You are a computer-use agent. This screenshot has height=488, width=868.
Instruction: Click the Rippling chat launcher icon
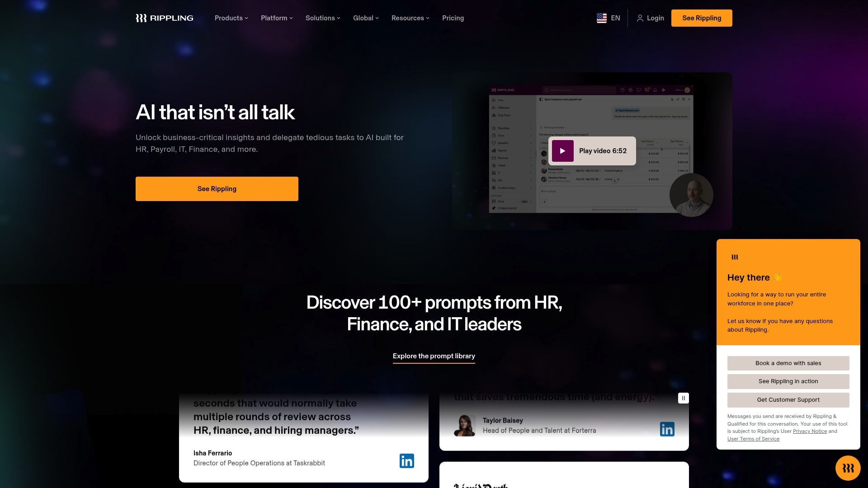point(848,468)
